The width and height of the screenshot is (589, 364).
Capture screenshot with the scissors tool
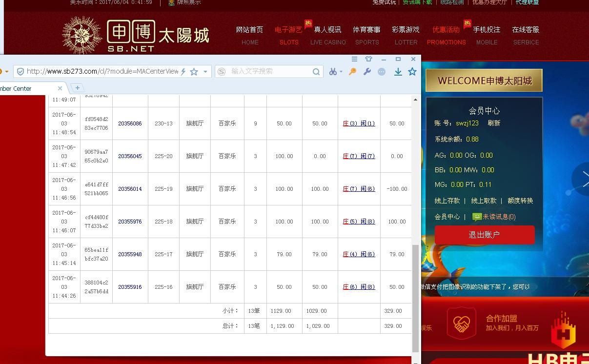[333, 71]
